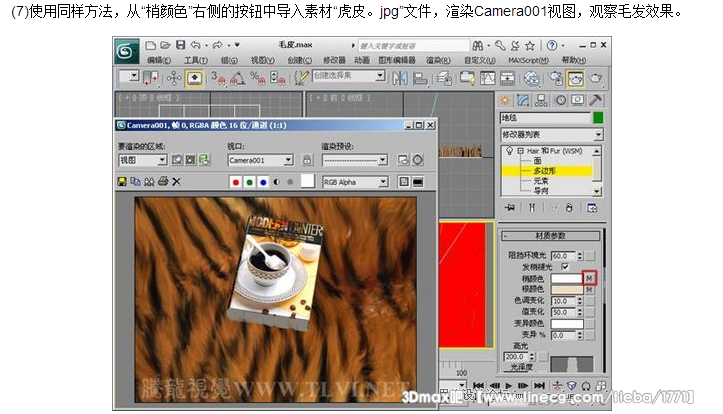Click the Align tool icon
Viewport: 723px width, 414px height.
420,78
